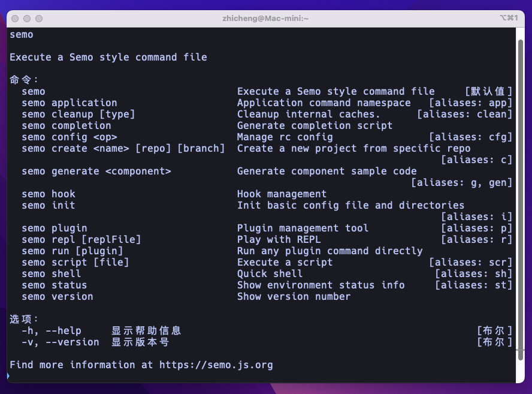The width and height of the screenshot is (532, 394).
Task: Select the '-h, --help' option
Action: (52, 330)
